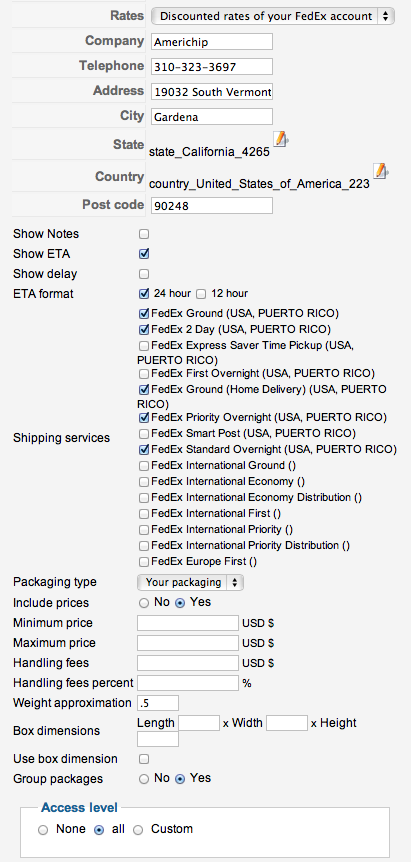Click the Company input field
This screenshot has height=862, width=411.
(x=212, y=42)
